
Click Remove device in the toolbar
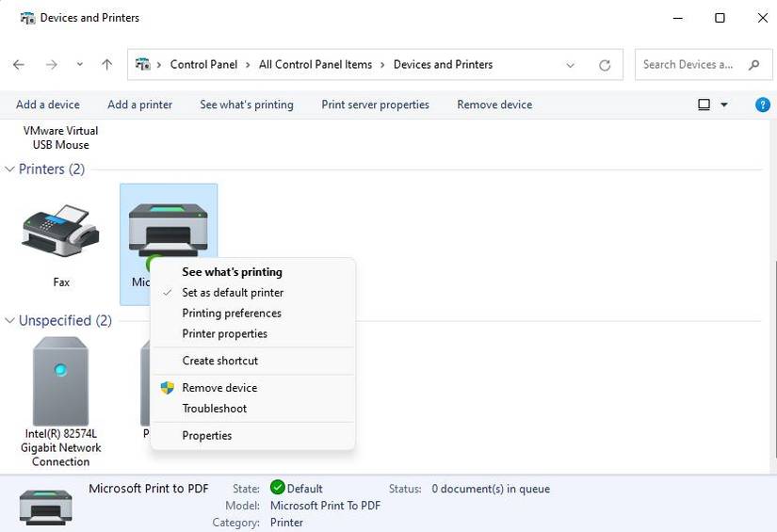coord(494,105)
